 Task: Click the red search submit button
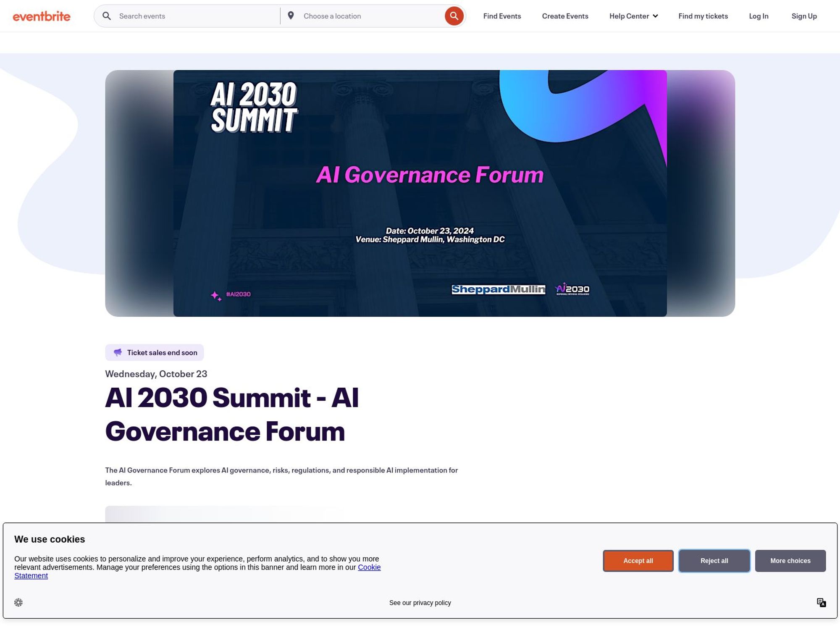(454, 16)
